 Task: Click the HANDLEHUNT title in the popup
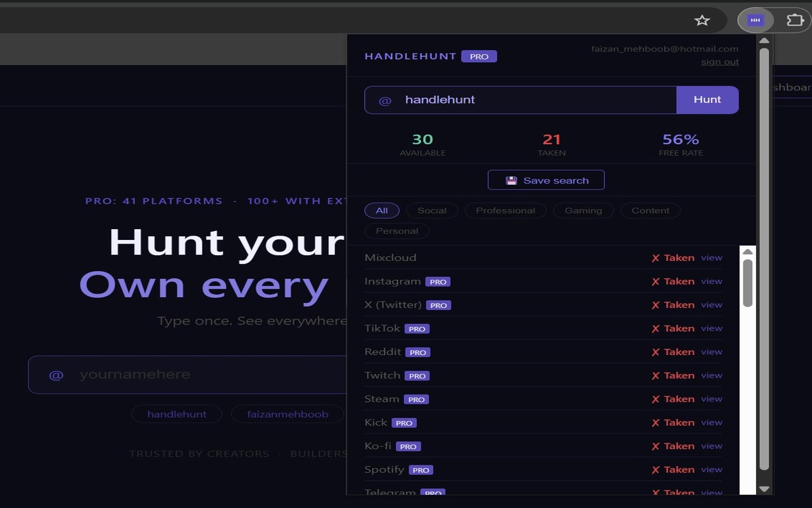click(410, 57)
